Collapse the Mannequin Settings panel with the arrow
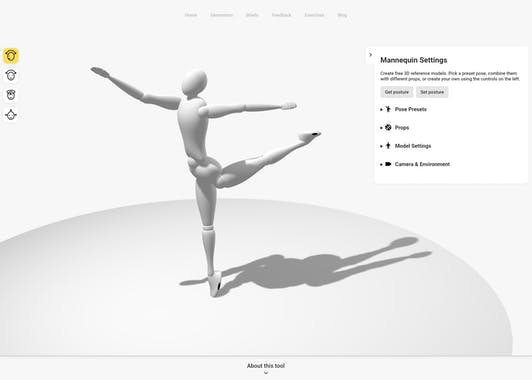The width and height of the screenshot is (532, 380). click(370, 55)
